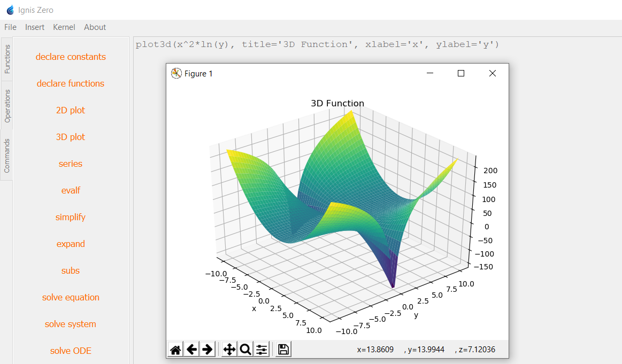The image size is (622, 364).
Task: Maximize the Figure 1 window
Action: (461, 74)
